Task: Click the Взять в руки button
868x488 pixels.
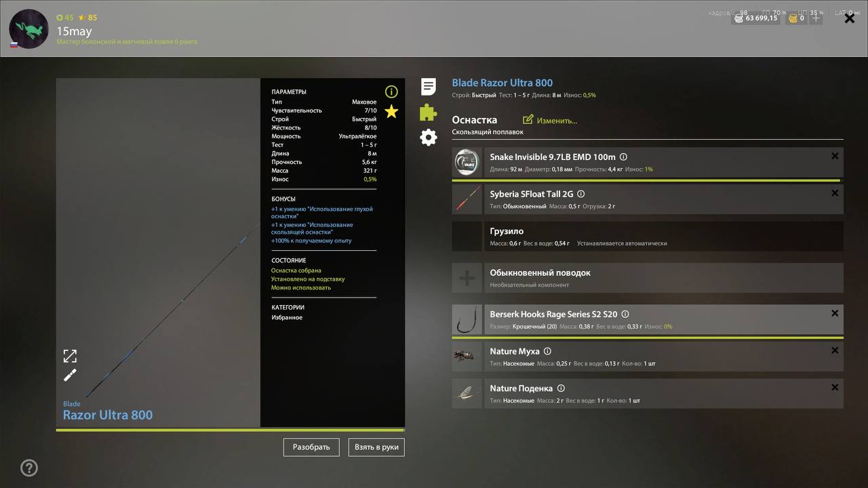Action: pyautogui.click(x=376, y=447)
